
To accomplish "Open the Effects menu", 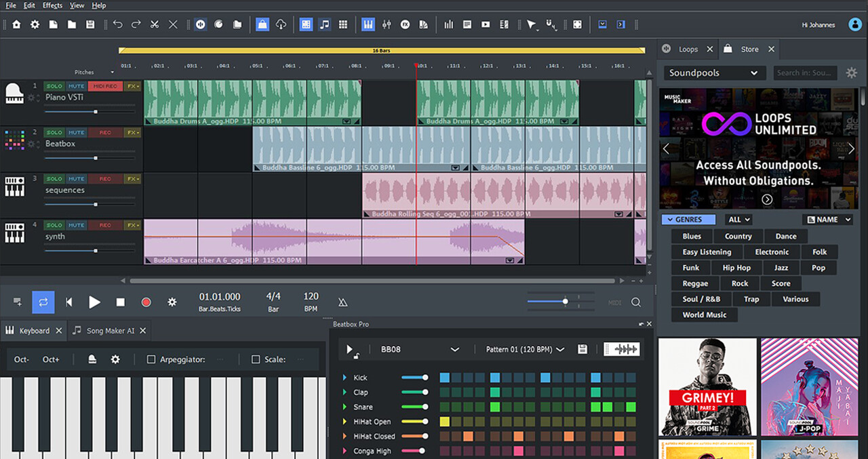I will pos(52,5).
